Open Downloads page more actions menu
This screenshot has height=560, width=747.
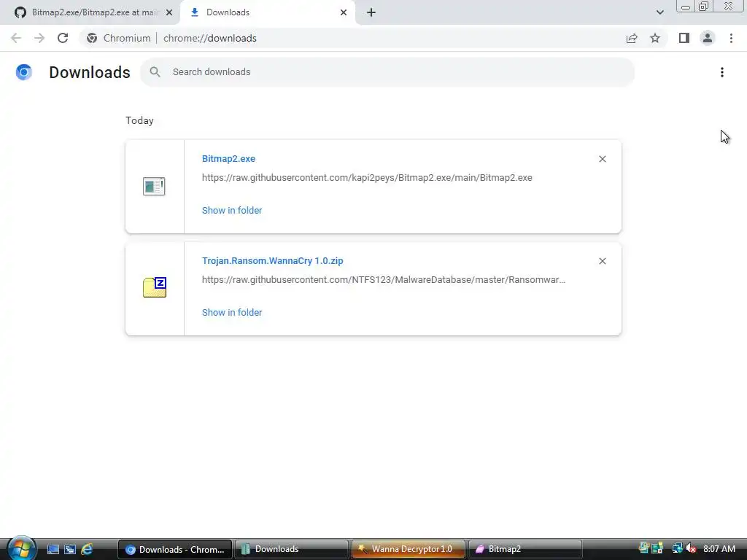pyautogui.click(x=722, y=72)
